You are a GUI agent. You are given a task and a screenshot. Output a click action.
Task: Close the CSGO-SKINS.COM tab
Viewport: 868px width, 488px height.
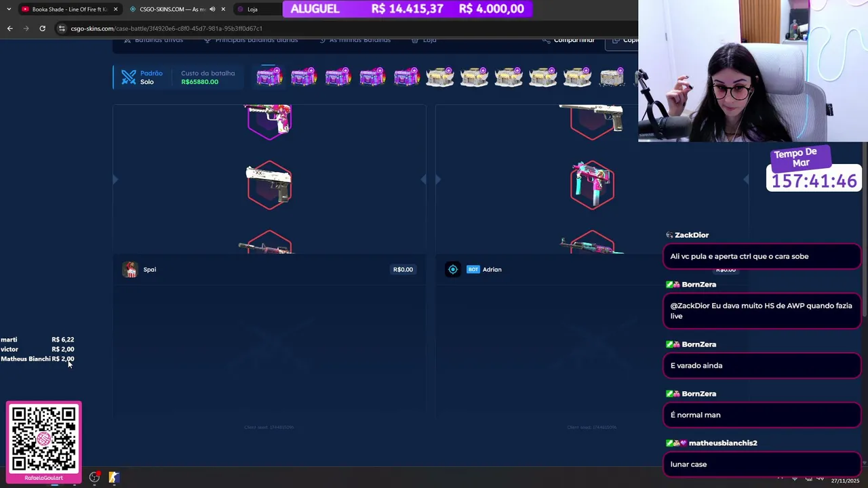tap(223, 9)
